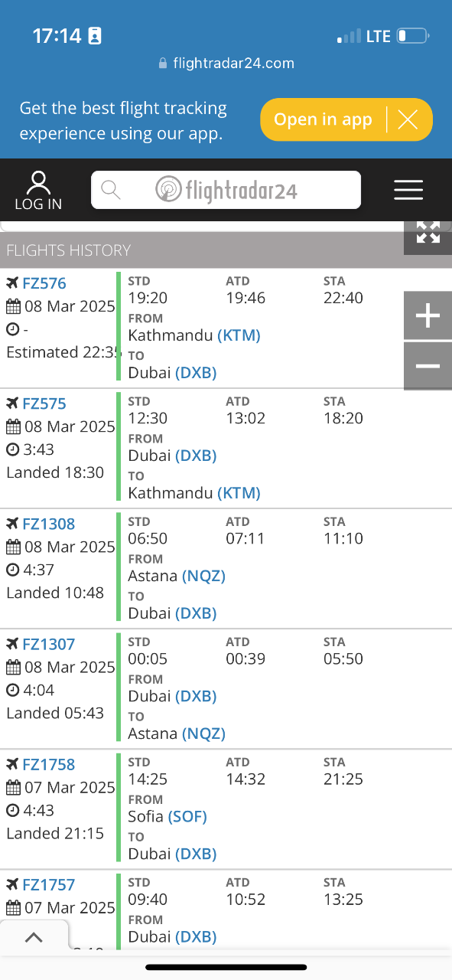The width and height of the screenshot is (452, 980).
Task: Open the hamburger menu
Action: (408, 190)
